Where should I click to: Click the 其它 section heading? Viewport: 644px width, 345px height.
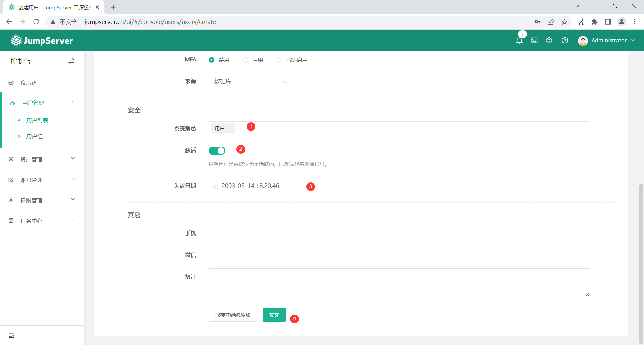coord(134,215)
